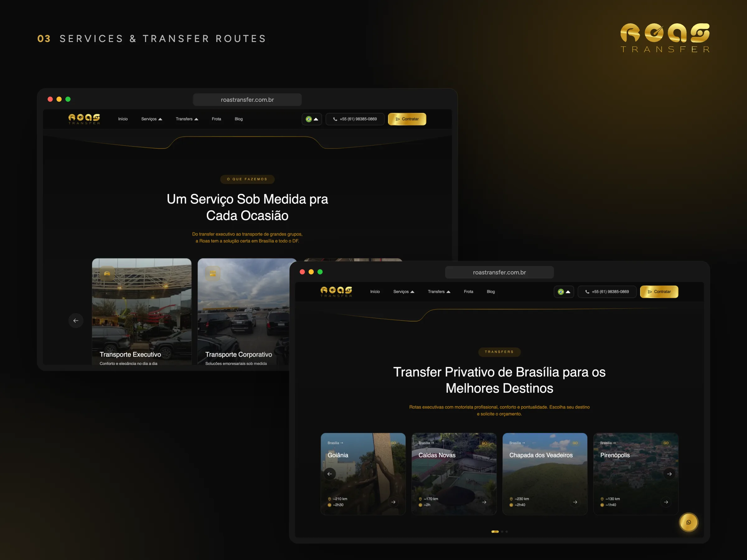Open Chapada dos Veadeiros destination card
Viewport: 747px width, 560px height.
545,474
